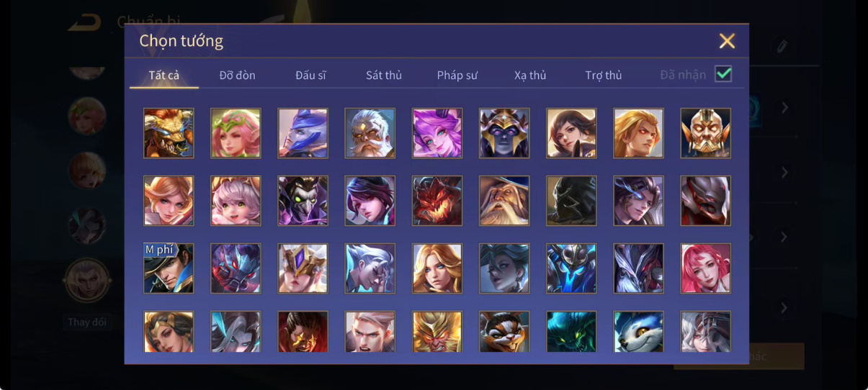Image resolution: width=868 pixels, height=390 pixels.
Task: Select the hero tagged M phí
Action: click(169, 268)
